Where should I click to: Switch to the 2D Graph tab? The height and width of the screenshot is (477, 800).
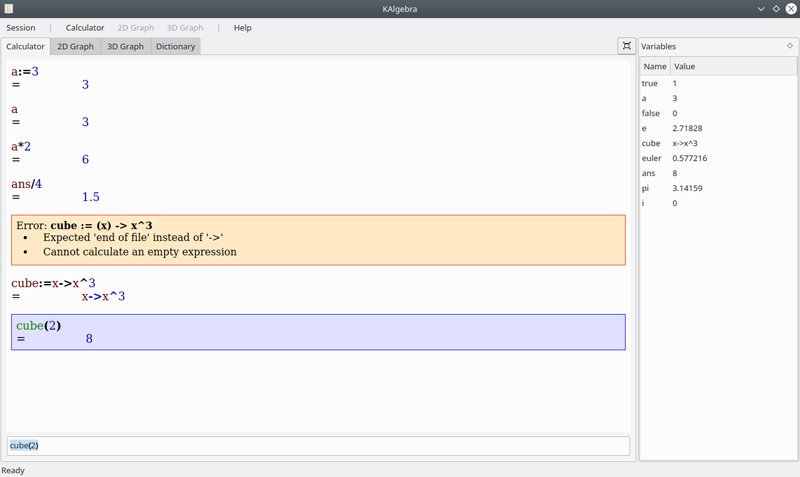[76, 46]
